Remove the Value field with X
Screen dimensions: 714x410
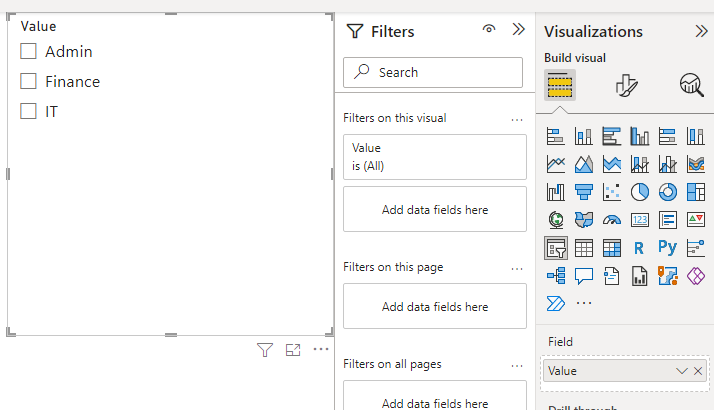click(x=698, y=371)
